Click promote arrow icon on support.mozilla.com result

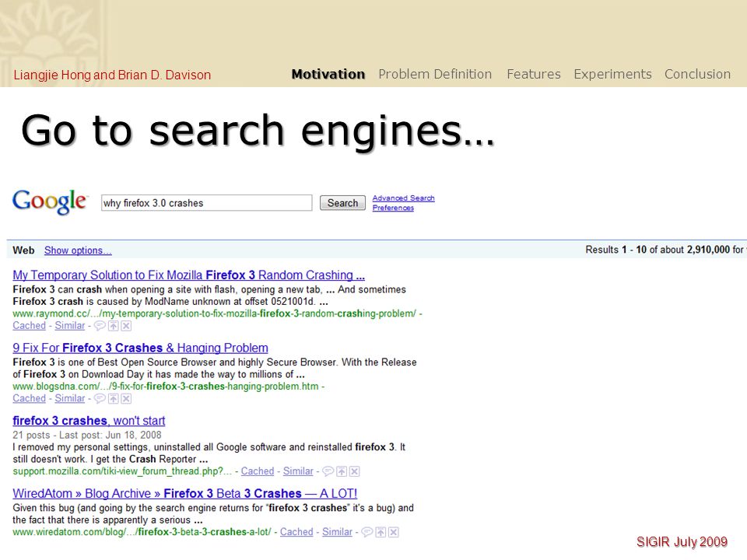coord(342,471)
